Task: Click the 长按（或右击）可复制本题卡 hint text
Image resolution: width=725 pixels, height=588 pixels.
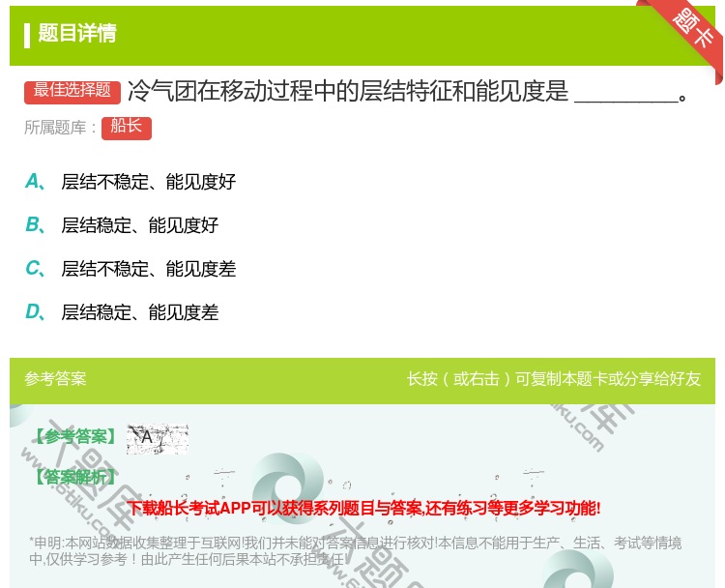Action: pyautogui.click(x=554, y=379)
